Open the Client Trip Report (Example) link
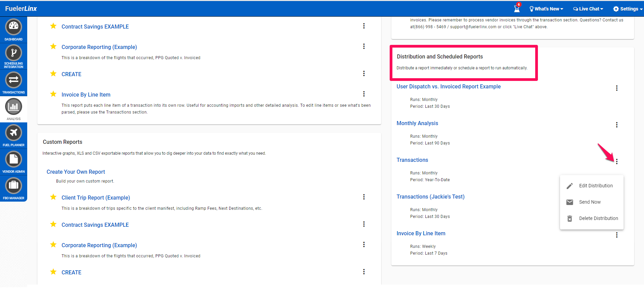This screenshot has width=644, height=290. point(96,198)
